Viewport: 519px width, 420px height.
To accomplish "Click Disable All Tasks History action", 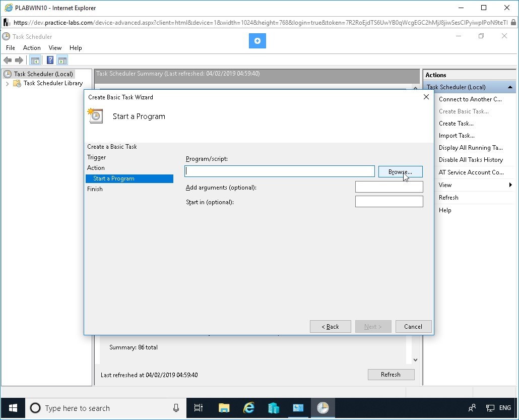I will click(x=471, y=160).
